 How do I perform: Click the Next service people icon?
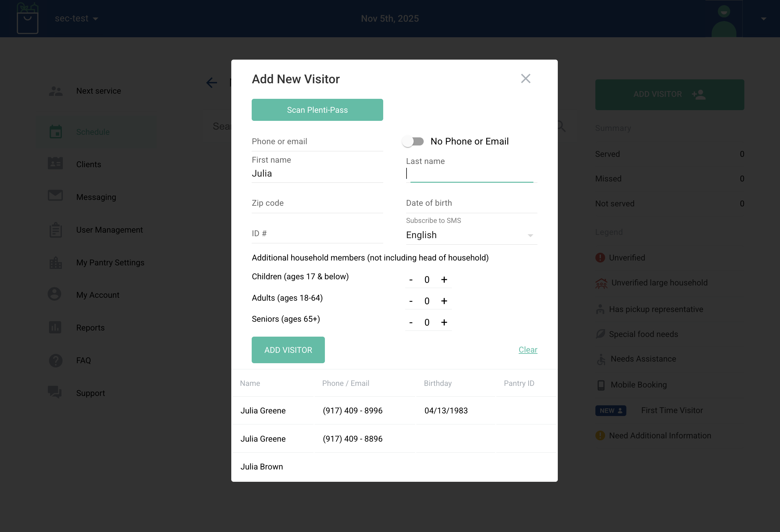tap(55, 91)
